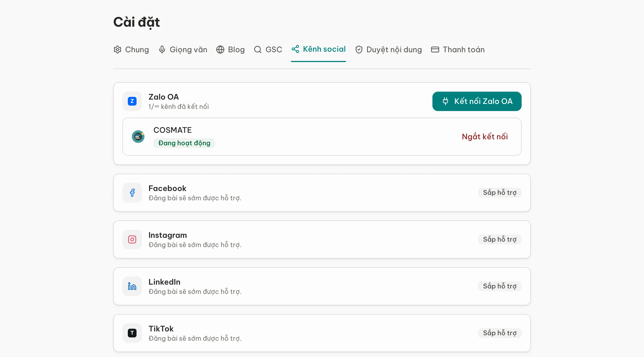Click the TikTok logo icon
The height and width of the screenshot is (357, 644).
point(132,333)
